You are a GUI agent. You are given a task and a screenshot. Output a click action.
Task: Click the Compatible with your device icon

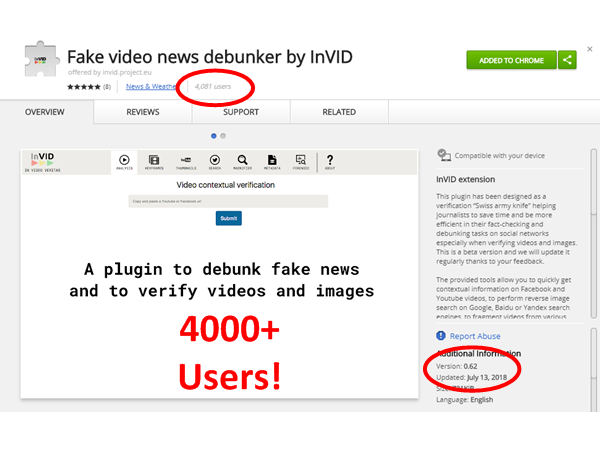pos(444,155)
